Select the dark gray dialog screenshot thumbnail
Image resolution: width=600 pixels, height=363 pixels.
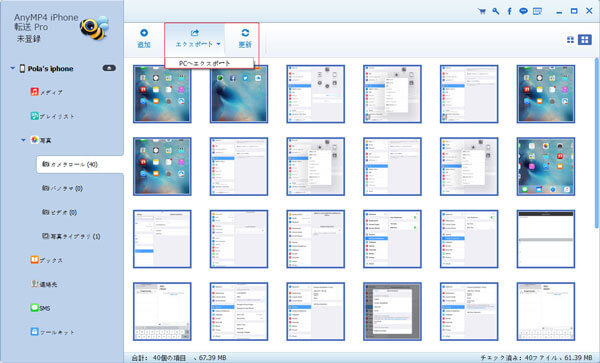pos(392,311)
